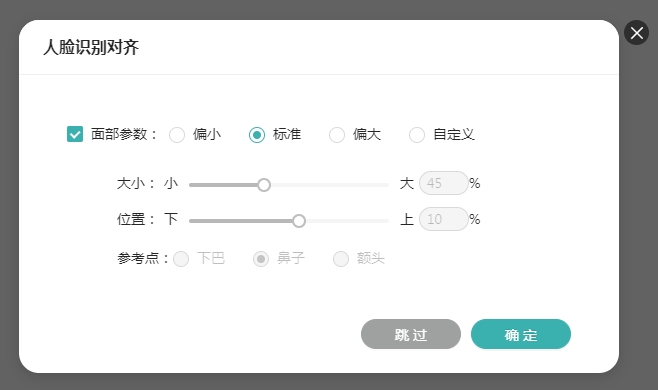Screen dimensions: 658x390
Task: Select 额头 as the reference point
Action: click(x=341, y=259)
